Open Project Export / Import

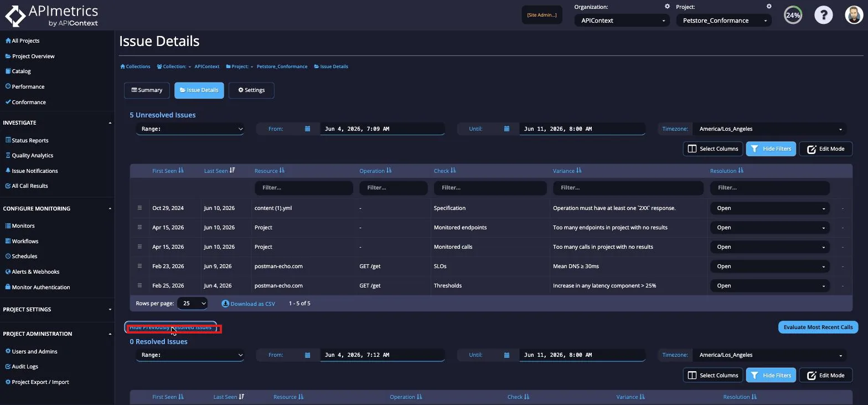37,382
